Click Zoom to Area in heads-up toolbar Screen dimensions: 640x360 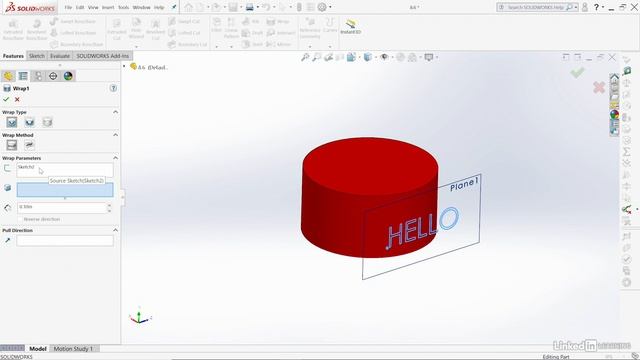[x=316, y=58]
